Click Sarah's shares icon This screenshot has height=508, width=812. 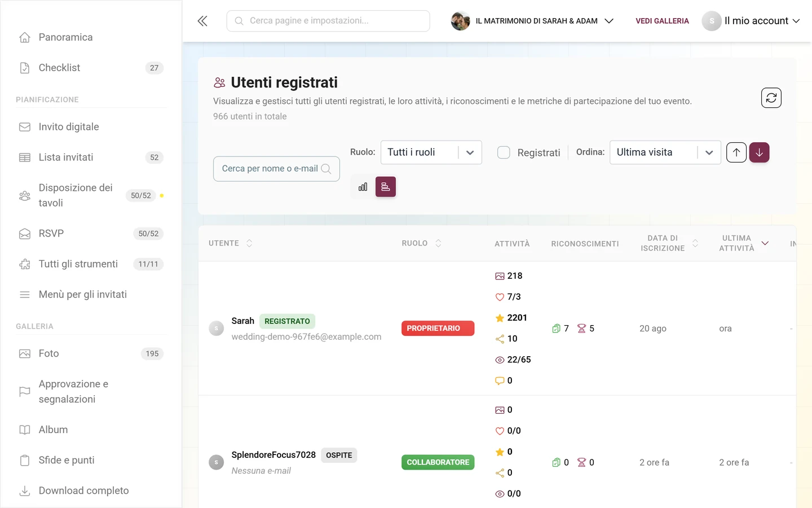500,339
